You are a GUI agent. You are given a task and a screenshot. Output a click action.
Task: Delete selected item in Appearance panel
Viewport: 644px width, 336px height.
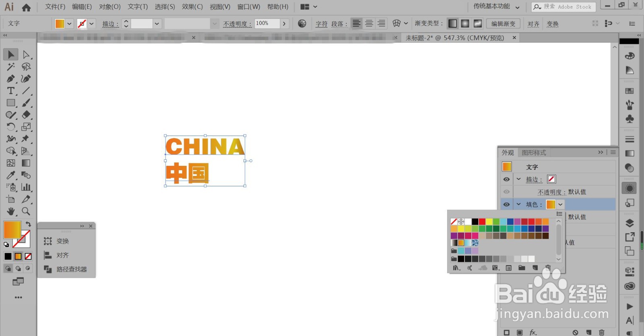pyautogui.click(x=602, y=332)
